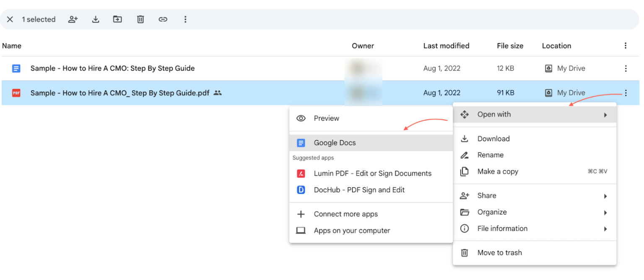Click the Get link icon in the toolbar

pos(163,19)
